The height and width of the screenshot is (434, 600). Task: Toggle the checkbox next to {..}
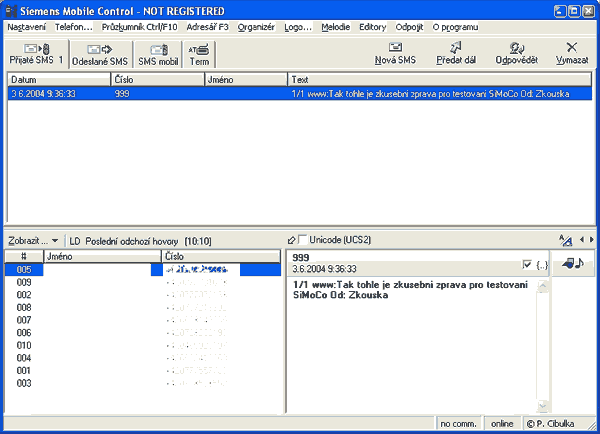(527, 264)
